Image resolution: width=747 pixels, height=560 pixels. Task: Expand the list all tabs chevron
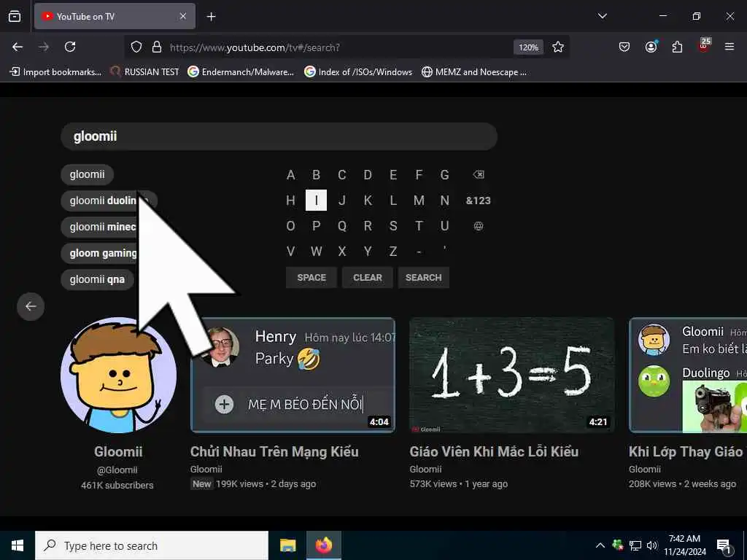[x=602, y=16]
